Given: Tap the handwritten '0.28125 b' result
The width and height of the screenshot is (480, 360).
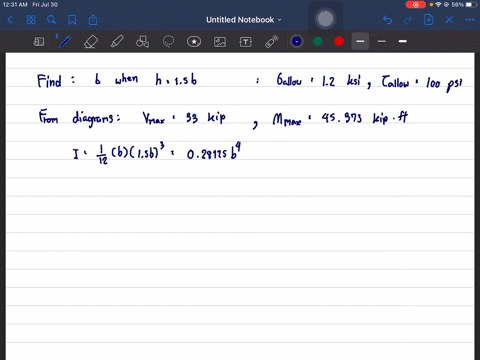Looking at the screenshot, I should (214, 152).
